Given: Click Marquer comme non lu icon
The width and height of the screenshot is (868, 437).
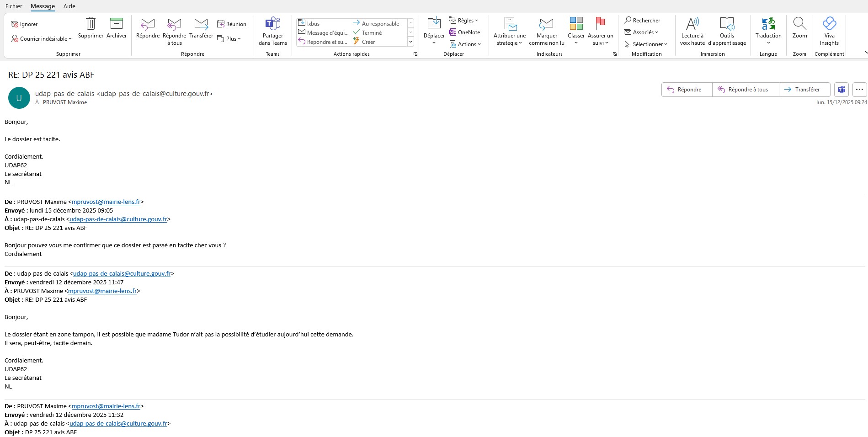Looking at the screenshot, I should [x=546, y=24].
